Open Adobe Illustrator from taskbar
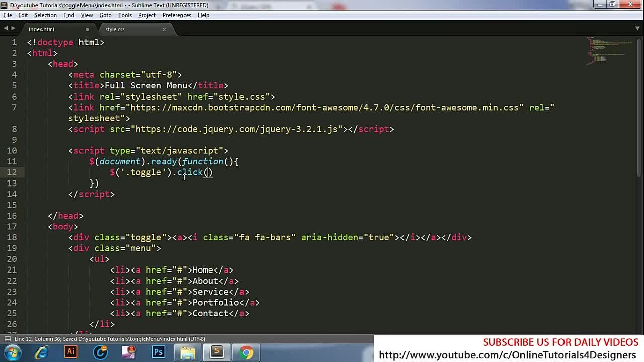The height and width of the screenshot is (362, 644). 71,352
